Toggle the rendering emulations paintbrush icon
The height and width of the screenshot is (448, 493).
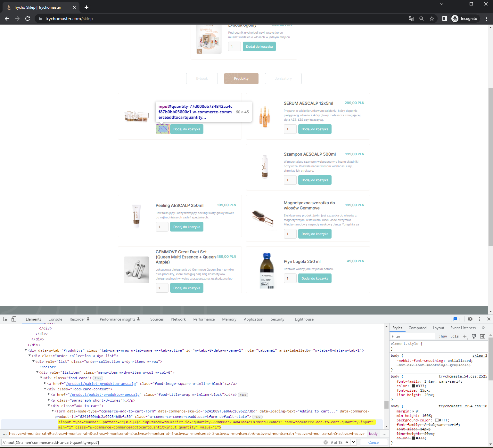point(474,336)
